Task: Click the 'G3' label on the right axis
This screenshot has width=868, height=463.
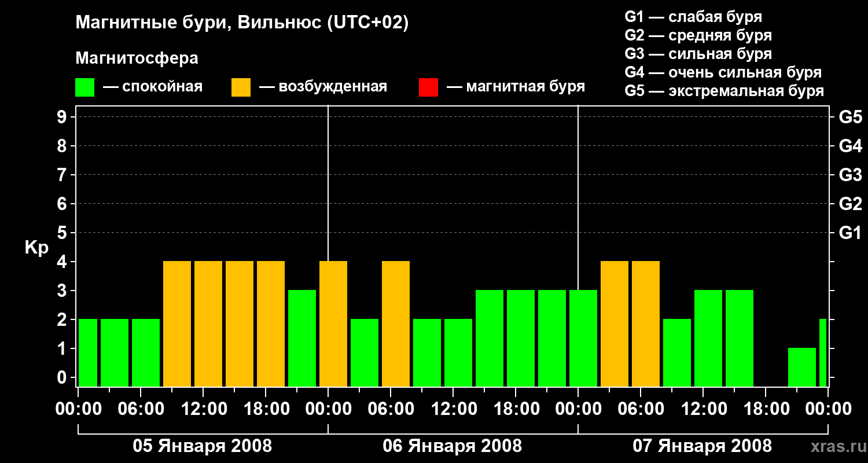Action: tap(850, 175)
